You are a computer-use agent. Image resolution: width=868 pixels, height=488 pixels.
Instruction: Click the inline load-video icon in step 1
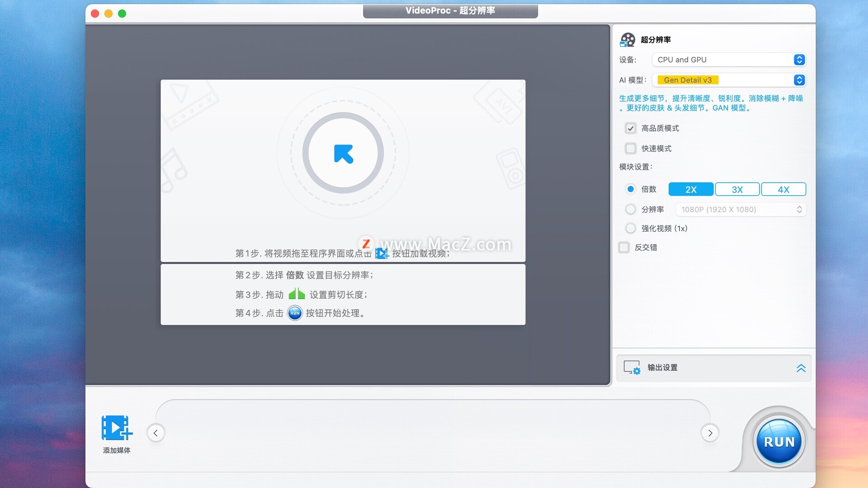coord(382,253)
